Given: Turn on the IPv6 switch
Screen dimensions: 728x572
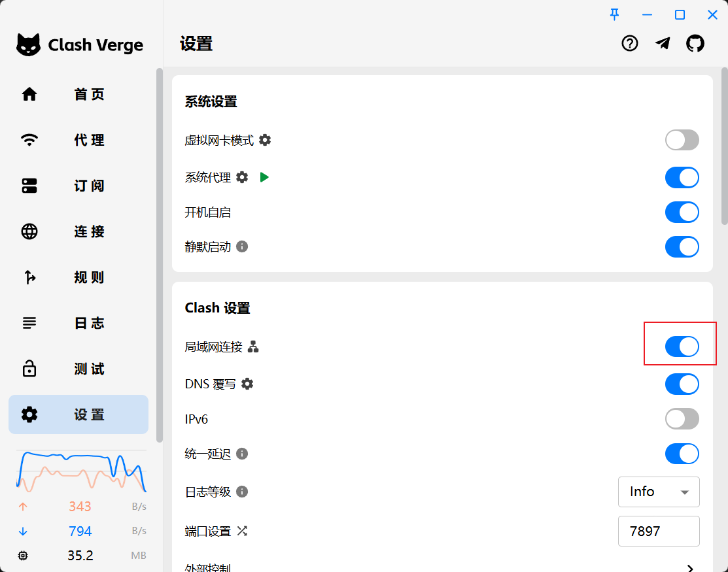Looking at the screenshot, I should click(x=682, y=419).
